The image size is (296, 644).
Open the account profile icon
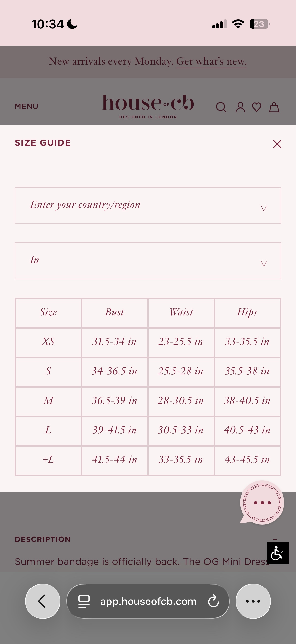pos(240,107)
